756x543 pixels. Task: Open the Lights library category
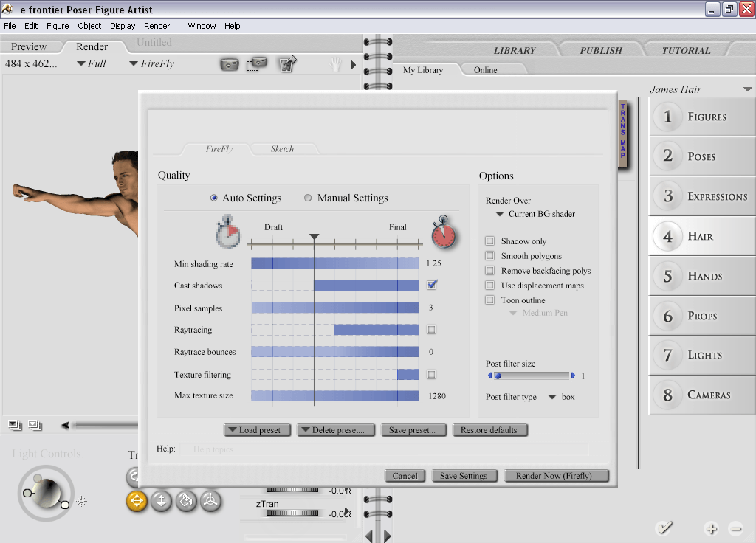tap(702, 356)
